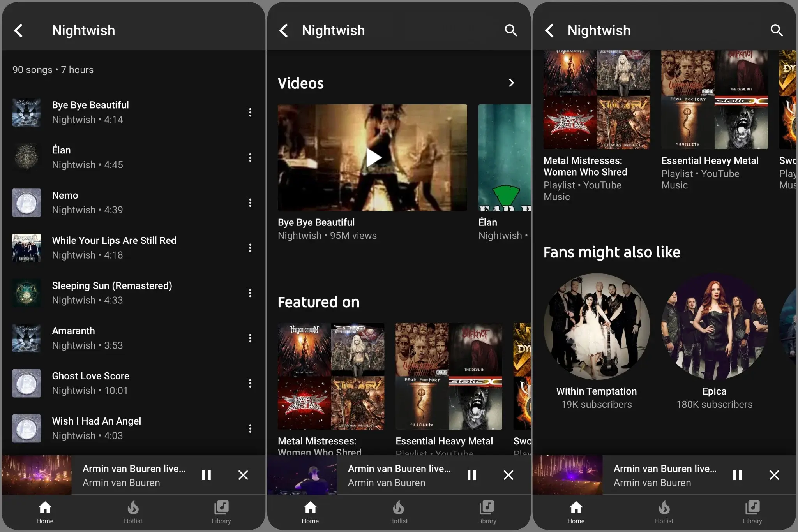The width and height of the screenshot is (798, 532).
Task: Go back in left Nightwish screen
Action: (18, 30)
